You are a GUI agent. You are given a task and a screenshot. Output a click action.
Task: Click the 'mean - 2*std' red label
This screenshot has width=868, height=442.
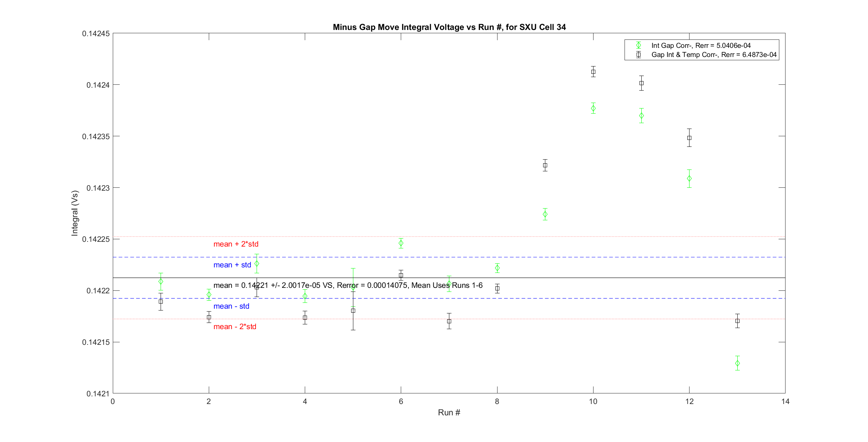click(235, 327)
